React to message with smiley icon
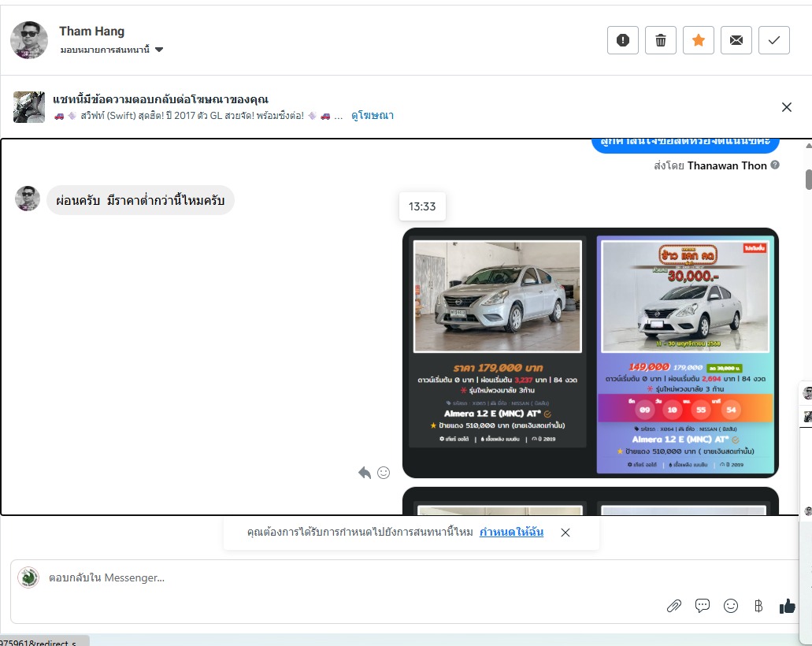This screenshot has width=812, height=646. [384, 473]
